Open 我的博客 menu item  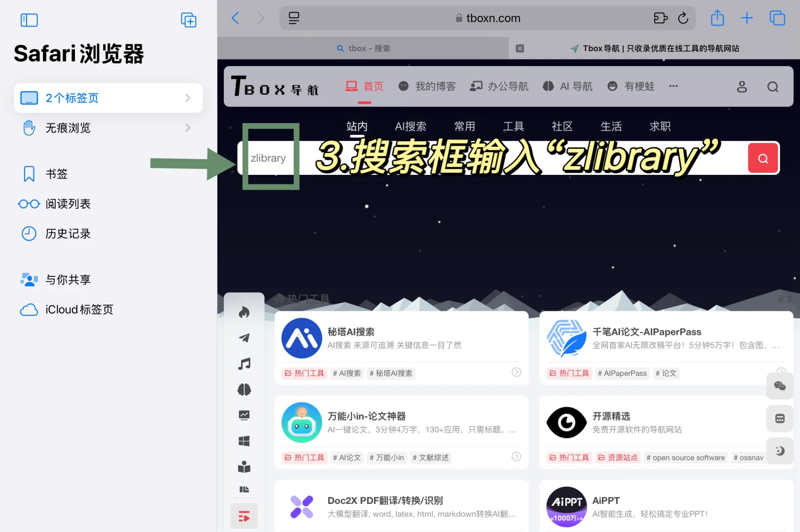click(427, 87)
